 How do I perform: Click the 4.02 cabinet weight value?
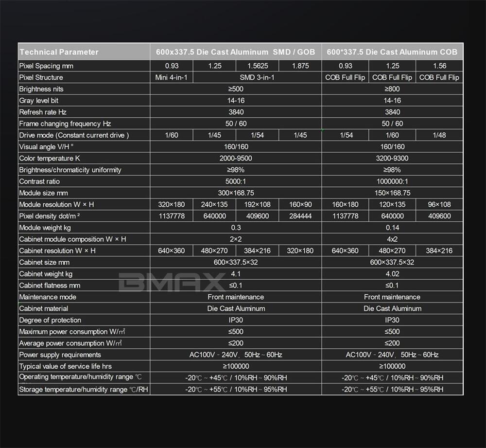click(x=392, y=274)
